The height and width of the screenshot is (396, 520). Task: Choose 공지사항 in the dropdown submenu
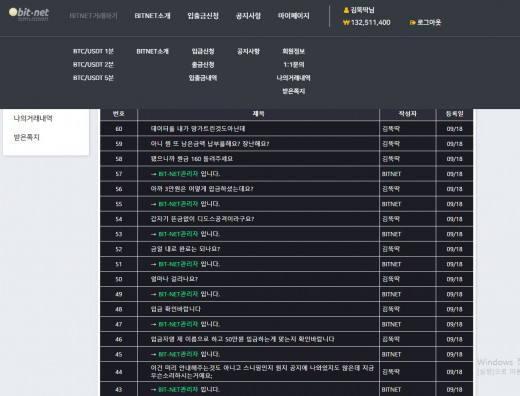pyautogui.click(x=248, y=51)
